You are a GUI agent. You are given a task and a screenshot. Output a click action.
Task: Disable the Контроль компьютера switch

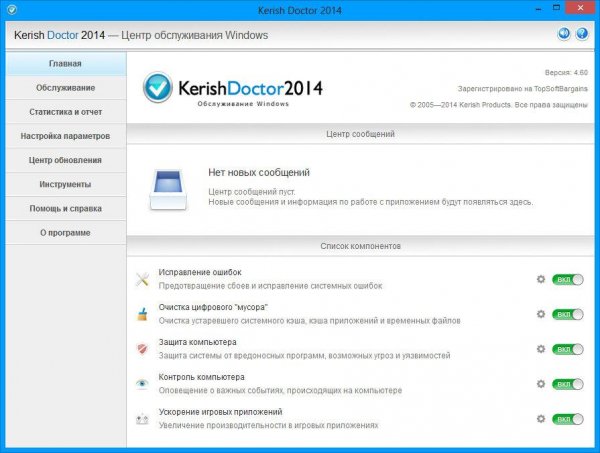click(x=568, y=384)
